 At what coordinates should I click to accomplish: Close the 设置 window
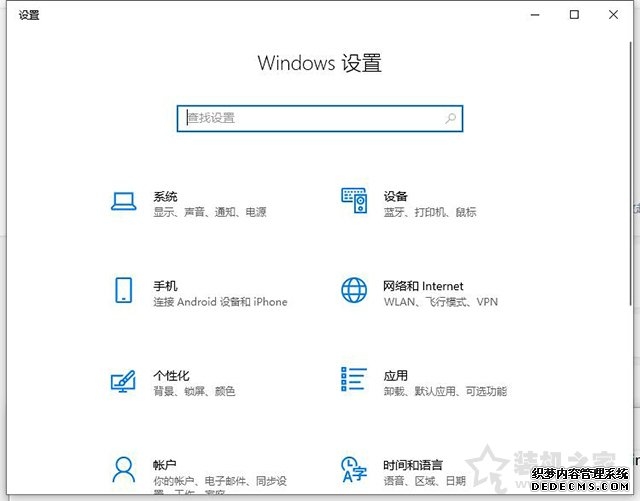tap(613, 15)
